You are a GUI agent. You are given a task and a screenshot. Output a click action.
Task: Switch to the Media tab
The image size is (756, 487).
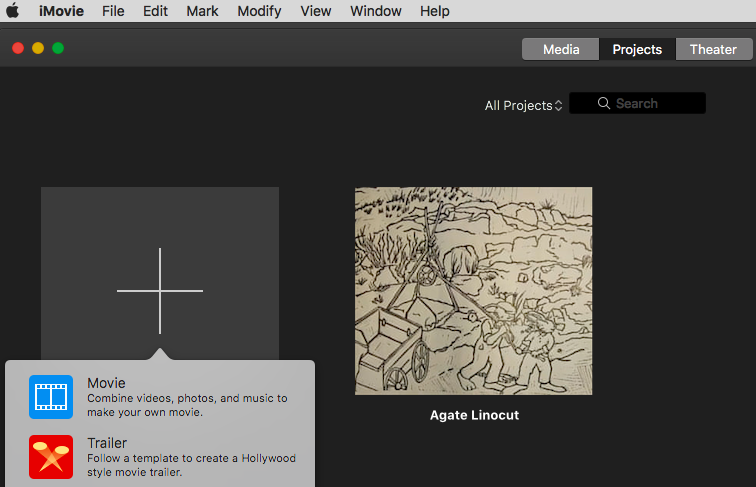coord(560,49)
